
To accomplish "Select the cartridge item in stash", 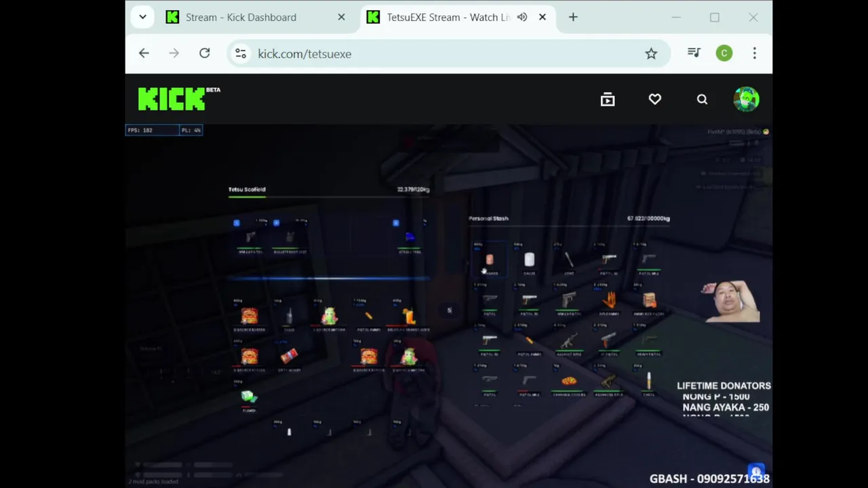I will coord(649,381).
